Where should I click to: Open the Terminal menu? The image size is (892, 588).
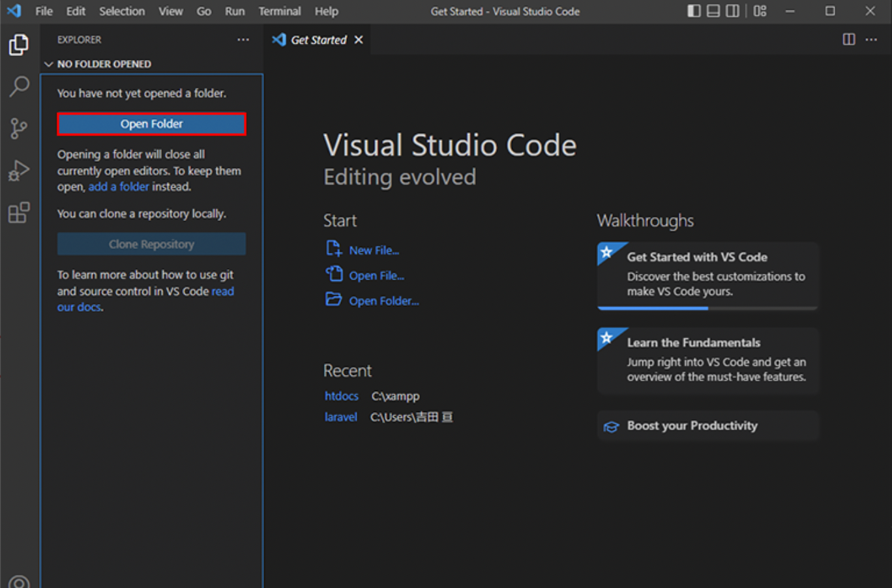[280, 11]
